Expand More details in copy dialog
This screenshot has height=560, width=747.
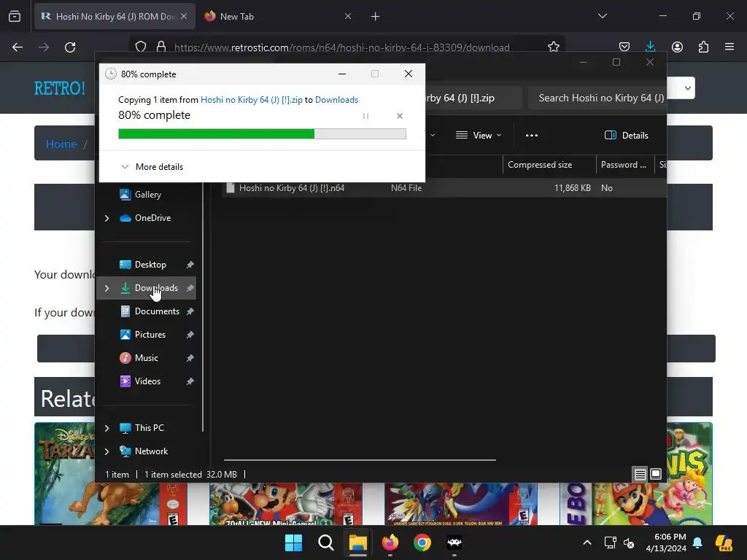[x=152, y=167]
